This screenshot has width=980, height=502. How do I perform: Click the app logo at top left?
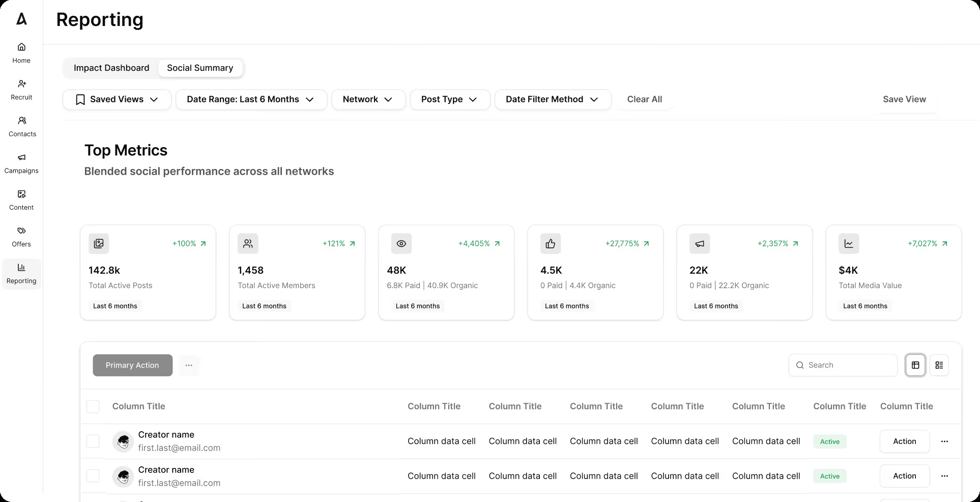click(21, 19)
